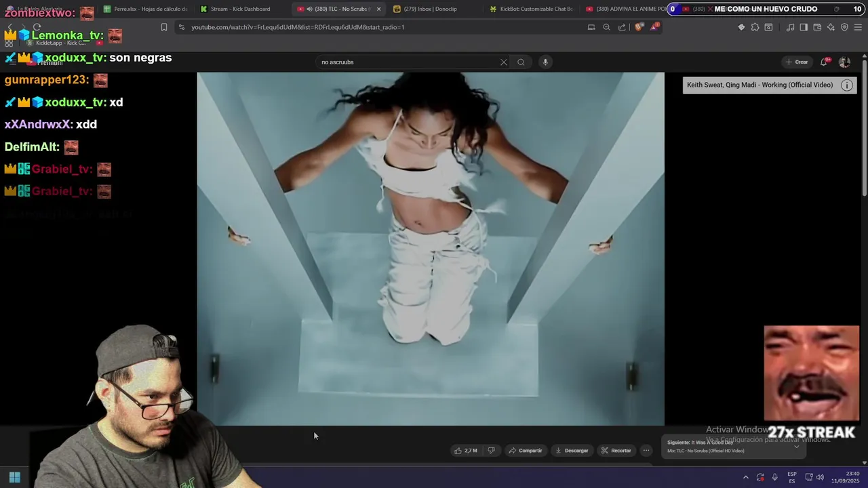Click the Crear button
Viewport: 868px width, 488px height.
797,62
